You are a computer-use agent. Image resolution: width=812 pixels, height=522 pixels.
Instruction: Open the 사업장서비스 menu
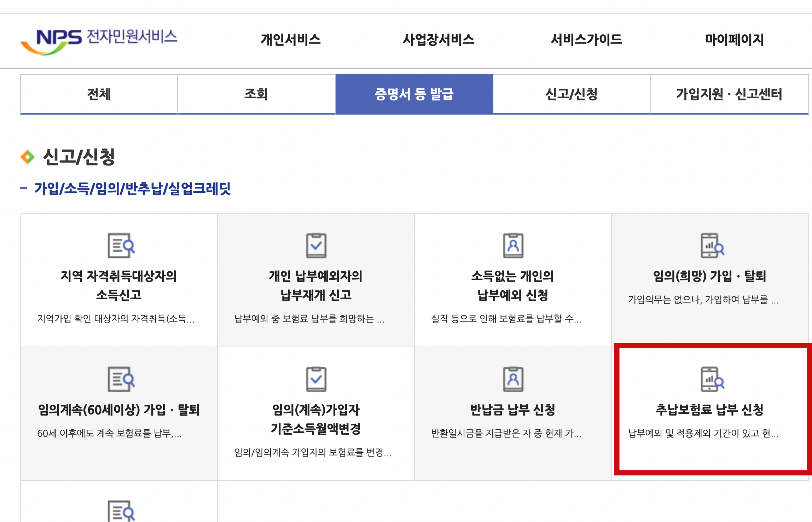(x=439, y=40)
